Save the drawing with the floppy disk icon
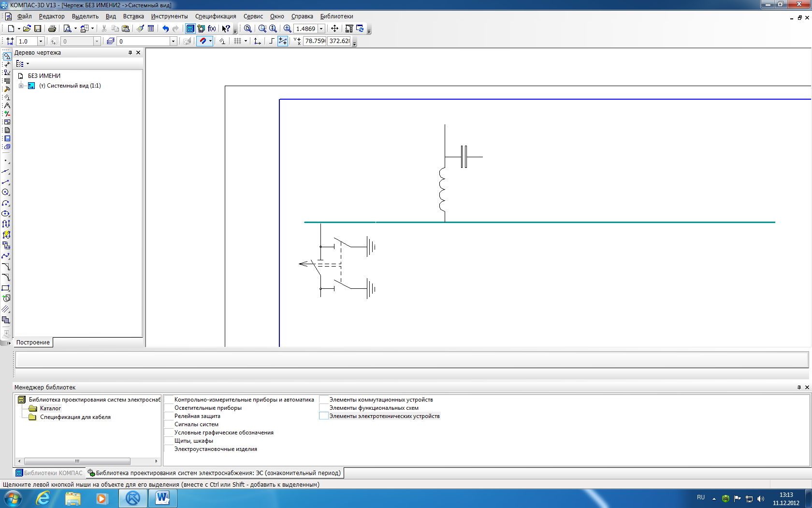812x508 pixels. [38, 29]
